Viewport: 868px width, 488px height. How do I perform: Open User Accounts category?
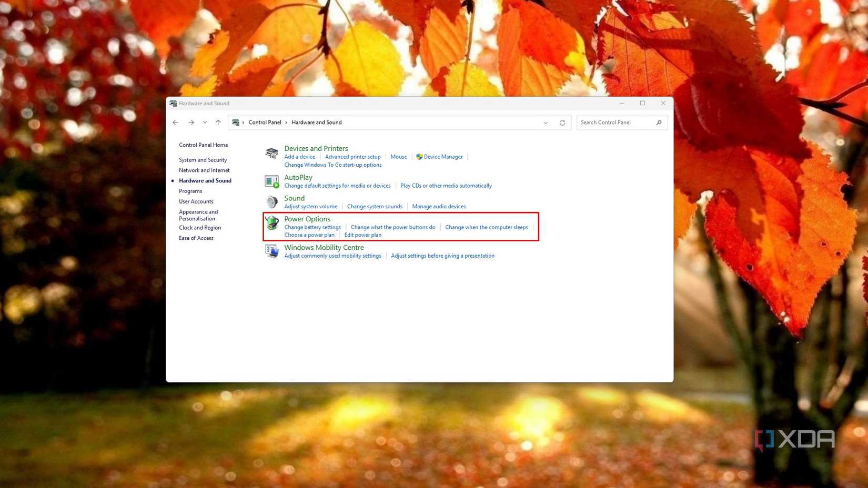(x=196, y=201)
